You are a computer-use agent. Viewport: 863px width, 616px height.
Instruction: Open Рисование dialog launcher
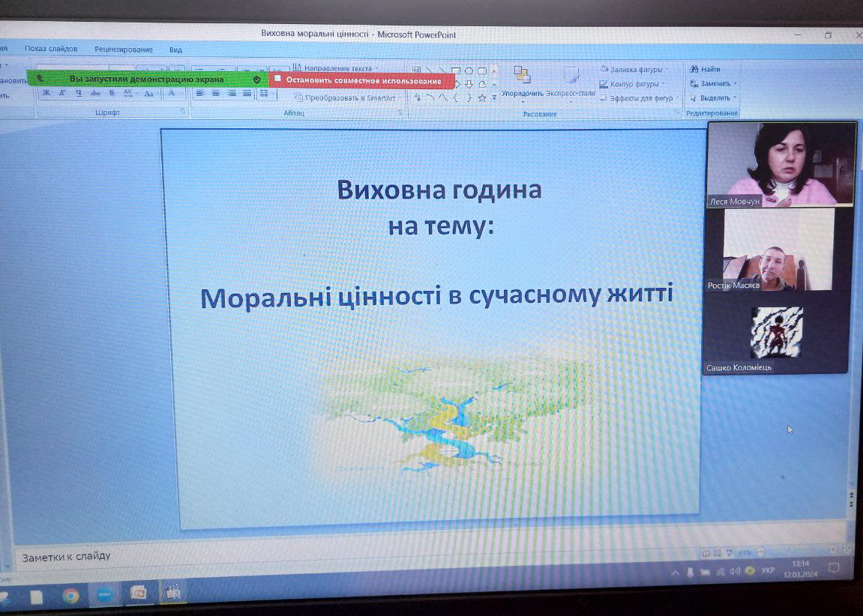click(677, 112)
